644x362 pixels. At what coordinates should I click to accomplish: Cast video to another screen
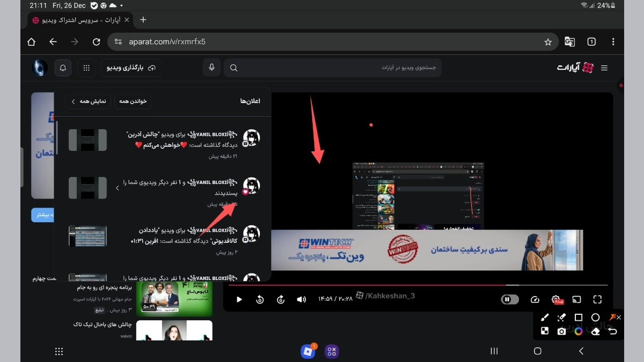pyautogui.click(x=577, y=300)
